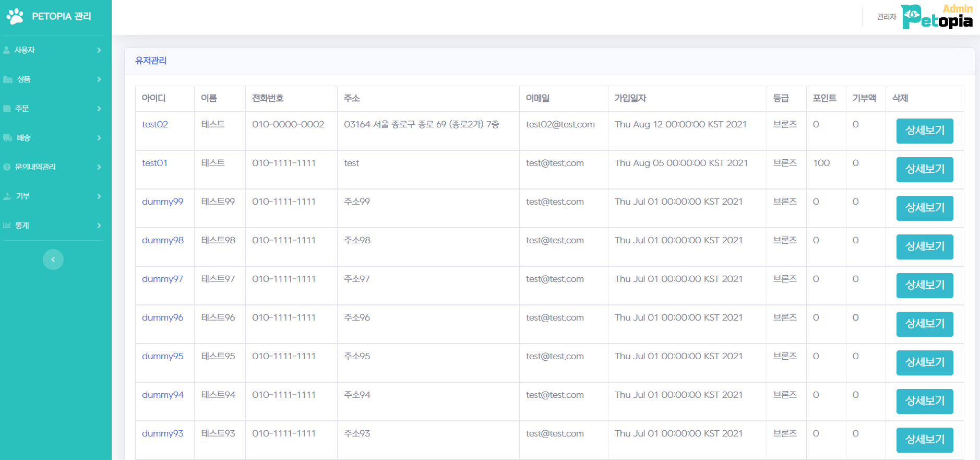View details for user test02
The width and height of the screenshot is (980, 460).
click(924, 131)
